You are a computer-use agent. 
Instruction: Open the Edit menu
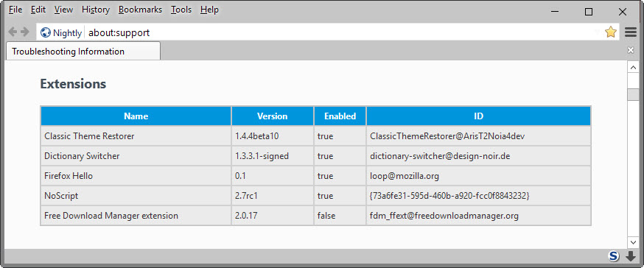tap(38, 10)
